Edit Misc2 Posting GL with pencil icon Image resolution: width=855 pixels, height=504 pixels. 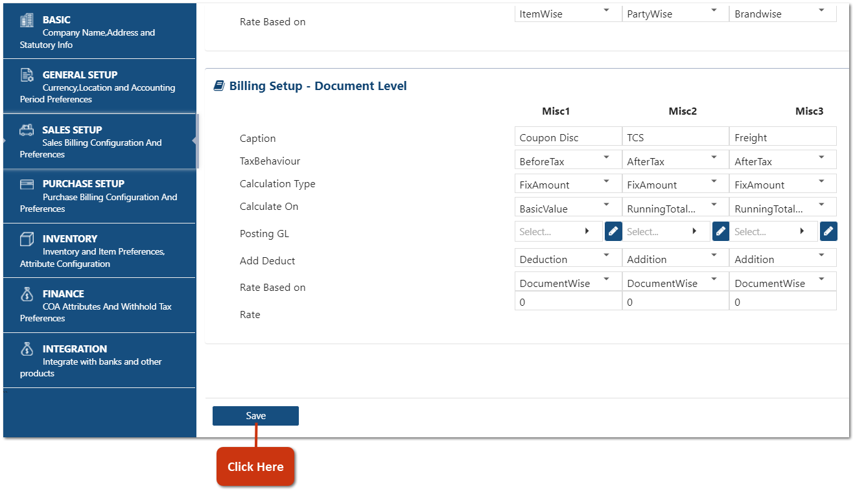[x=721, y=231]
